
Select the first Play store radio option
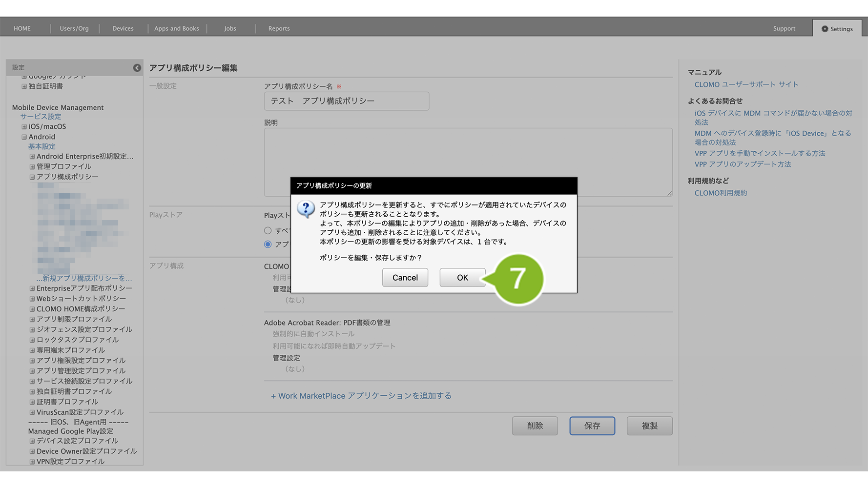point(268,231)
